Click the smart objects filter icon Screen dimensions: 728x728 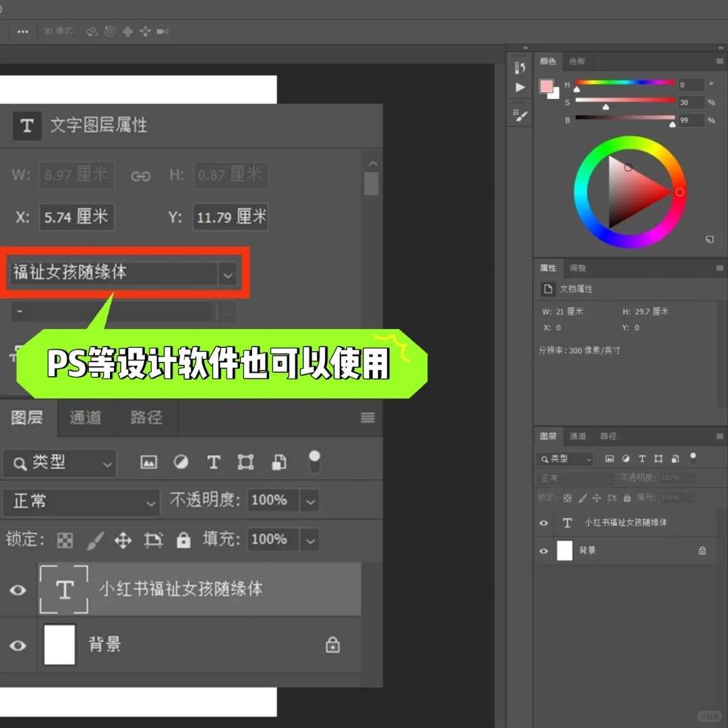coord(278,462)
